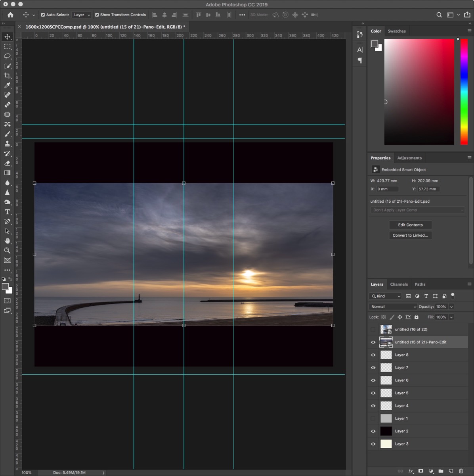Select the Eyedropper tool
The width and height of the screenshot is (474, 476).
click(x=7, y=85)
